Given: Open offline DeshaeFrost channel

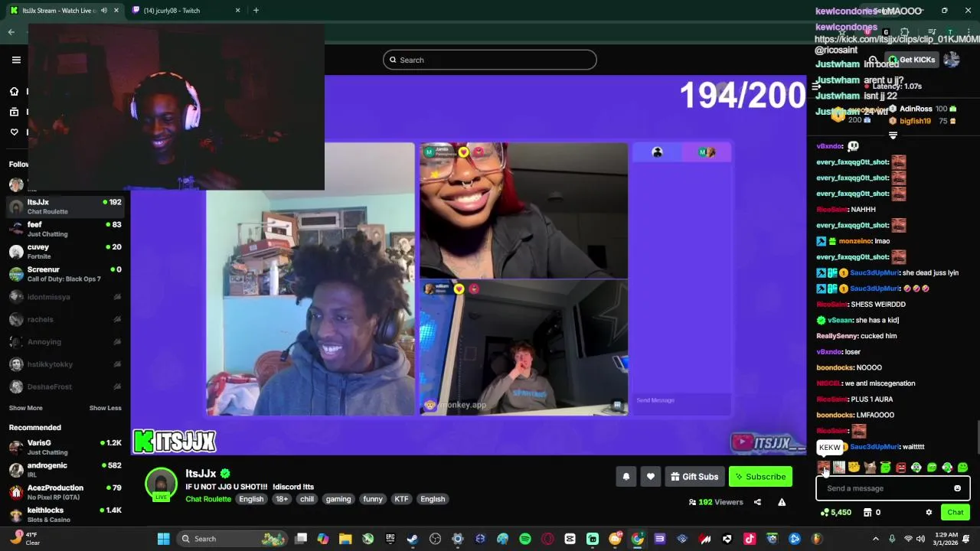Looking at the screenshot, I should coord(65,387).
